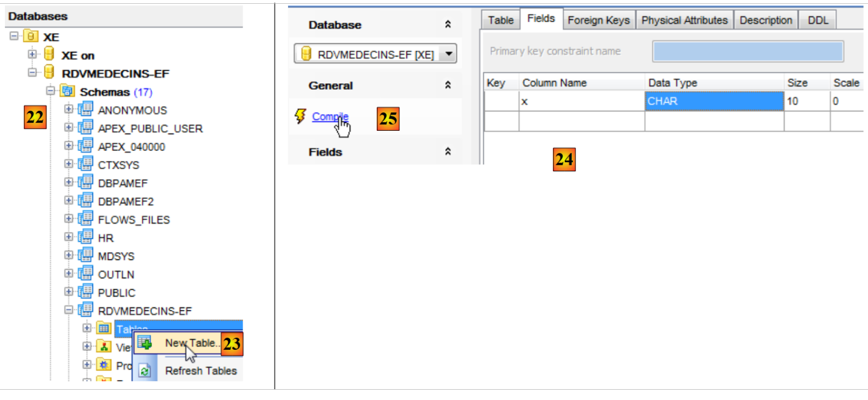Select the CHAR data type cell
Image resolution: width=868 pixels, height=400 pixels.
pyautogui.click(x=713, y=101)
